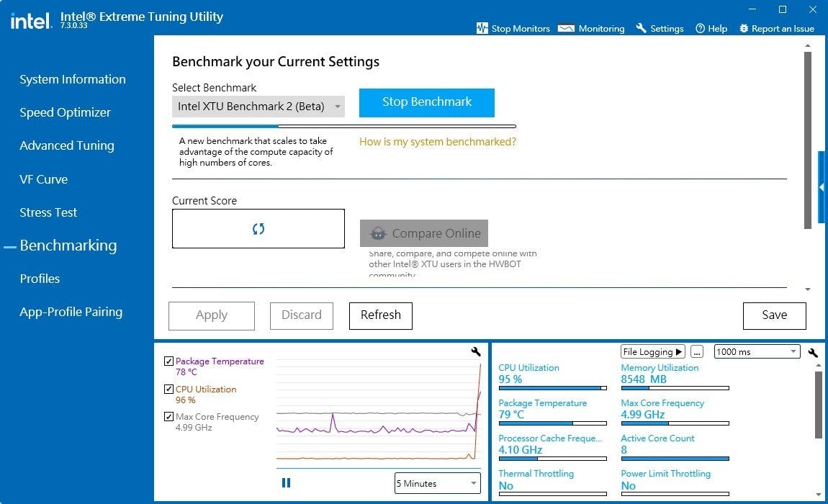Toggle the Max Core Frequency checkbox
Viewport: 828px width, 504px height.
[x=169, y=417]
